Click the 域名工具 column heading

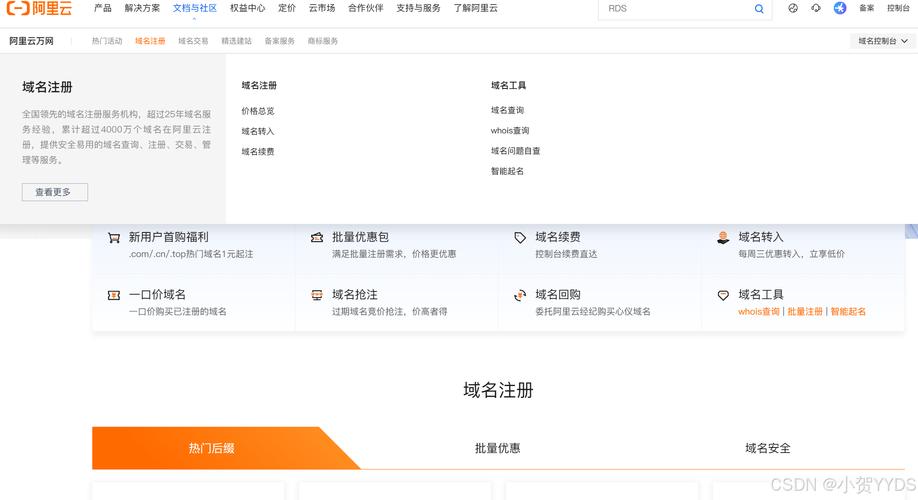508,85
